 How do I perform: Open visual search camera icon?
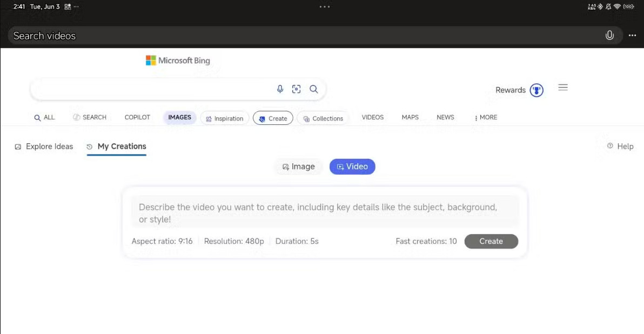point(296,89)
